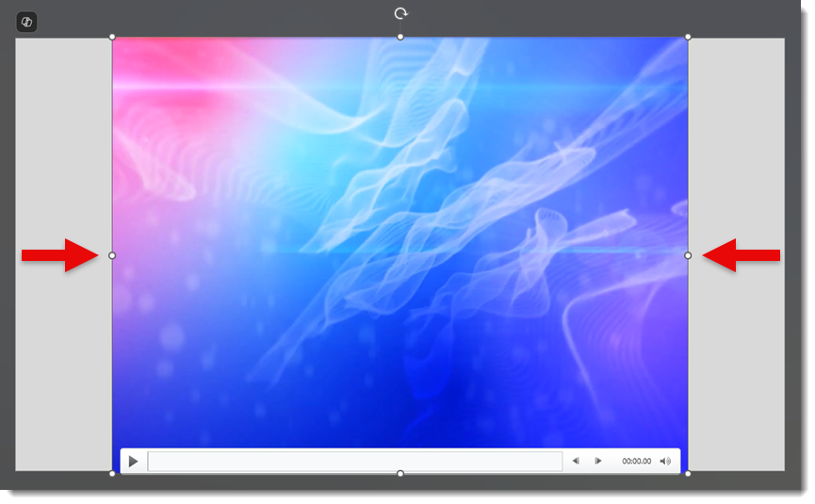Select the top-right corner sizing handle
This screenshot has width=815, height=504.
coord(688,37)
